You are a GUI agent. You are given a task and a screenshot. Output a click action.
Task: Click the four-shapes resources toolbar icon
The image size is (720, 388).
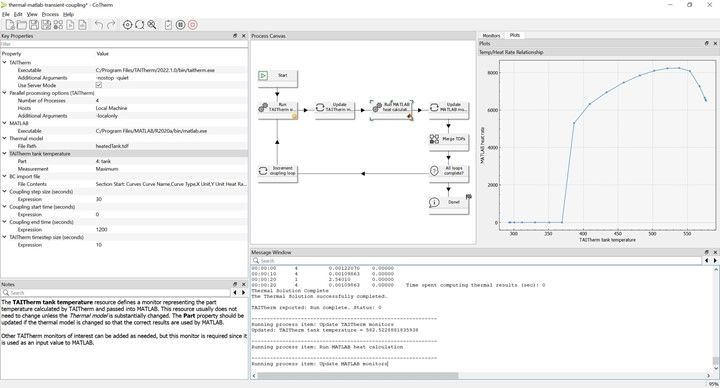coord(58,25)
